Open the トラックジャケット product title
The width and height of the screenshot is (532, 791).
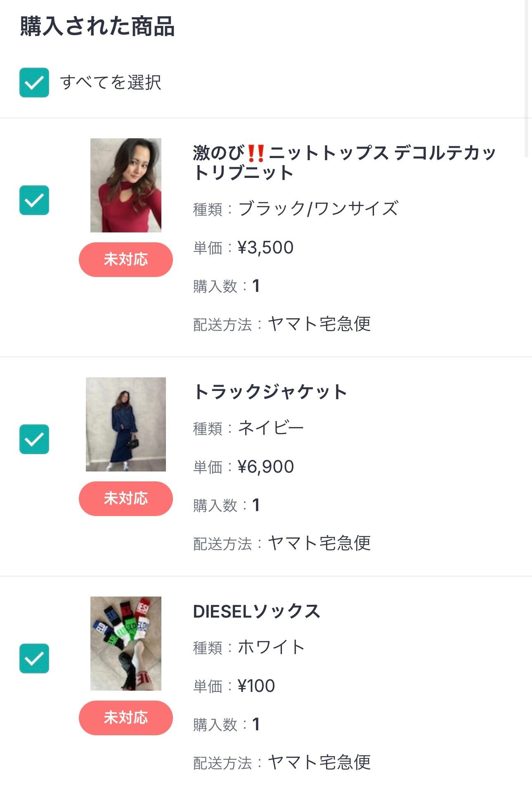(270, 392)
